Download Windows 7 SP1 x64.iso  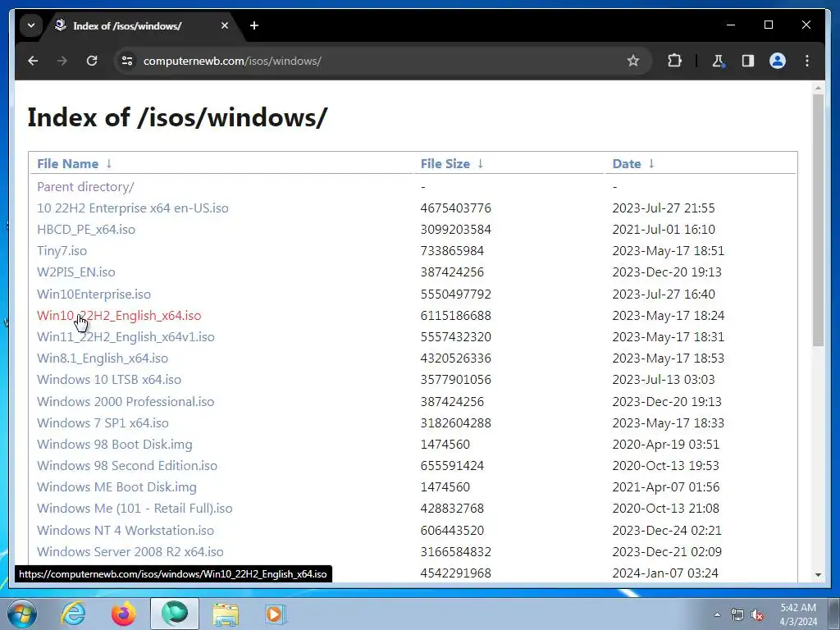pos(103,423)
